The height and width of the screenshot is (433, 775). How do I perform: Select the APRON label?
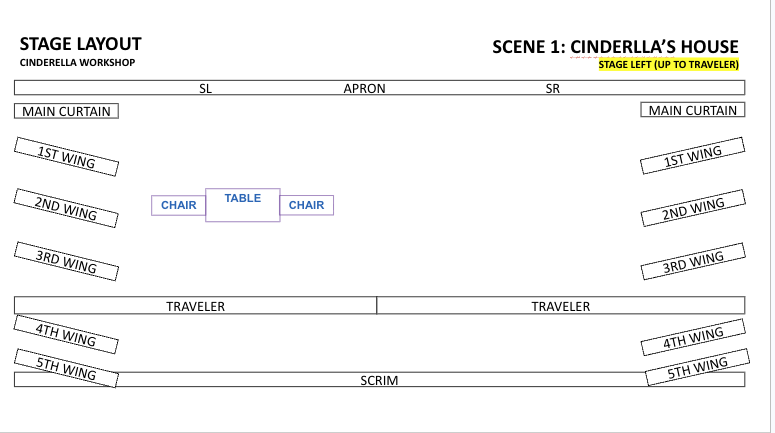point(364,88)
